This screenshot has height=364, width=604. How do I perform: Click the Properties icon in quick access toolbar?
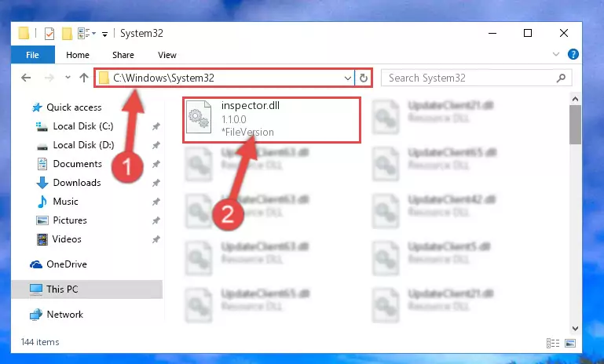pos(49,34)
